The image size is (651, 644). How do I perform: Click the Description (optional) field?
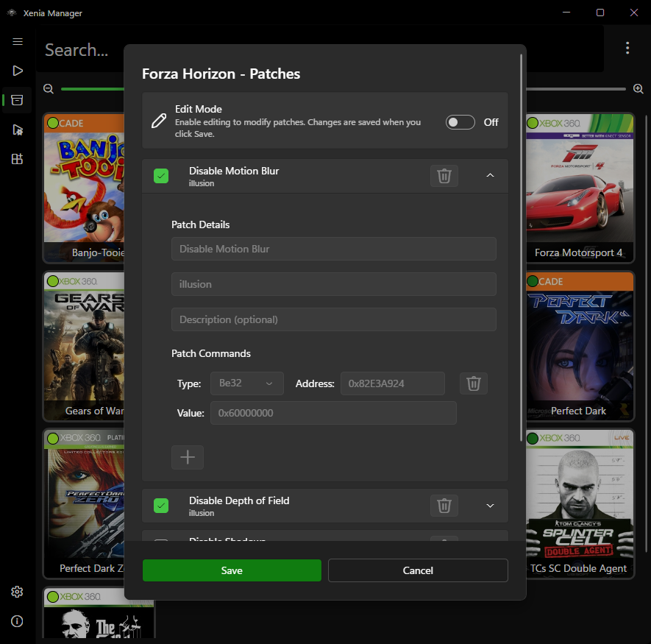coord(334,319)
